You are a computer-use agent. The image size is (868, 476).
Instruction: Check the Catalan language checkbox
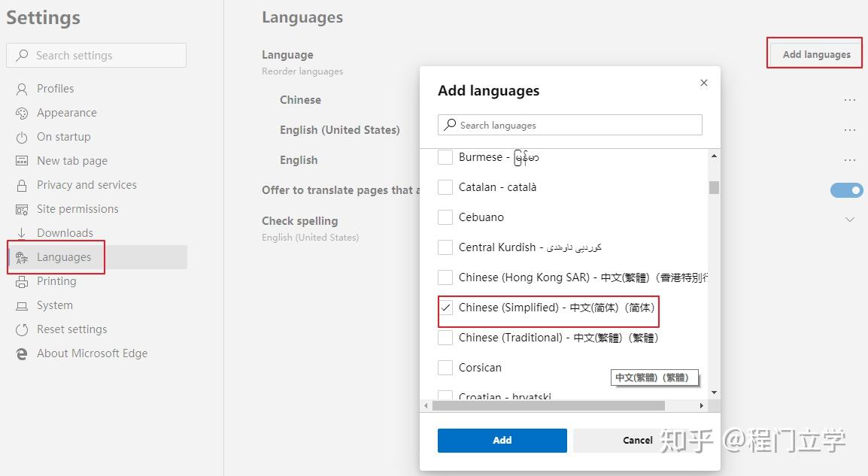(445, 186)
